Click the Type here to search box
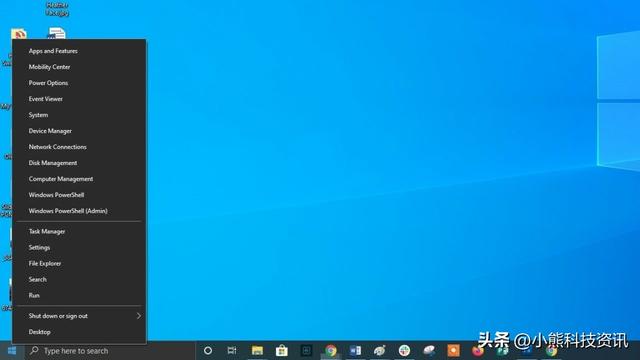The width and height of the screenshot is (640, 360). coord(110,351)
